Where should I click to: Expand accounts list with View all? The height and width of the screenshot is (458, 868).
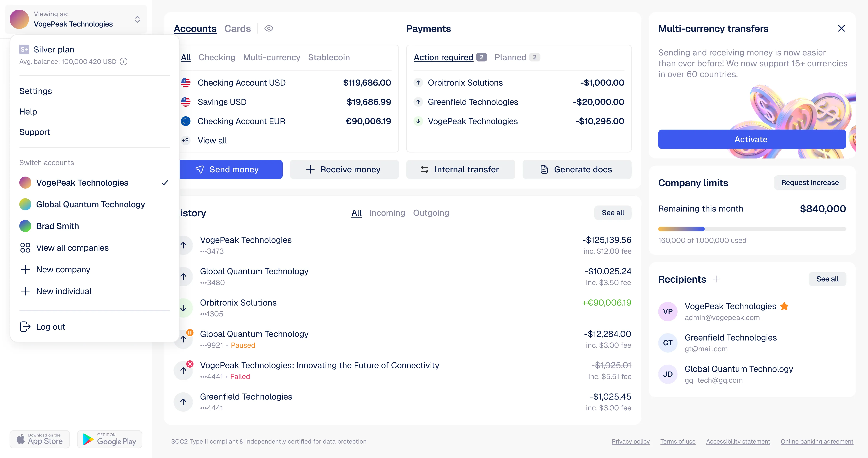tap(212, 140)
